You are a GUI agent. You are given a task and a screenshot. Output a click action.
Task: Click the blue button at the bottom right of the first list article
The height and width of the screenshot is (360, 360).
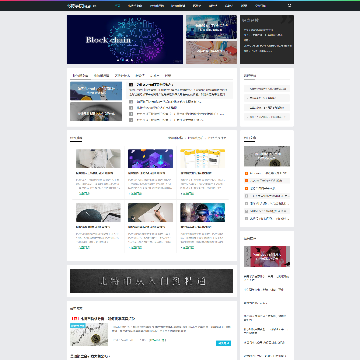tap(223, 343)
